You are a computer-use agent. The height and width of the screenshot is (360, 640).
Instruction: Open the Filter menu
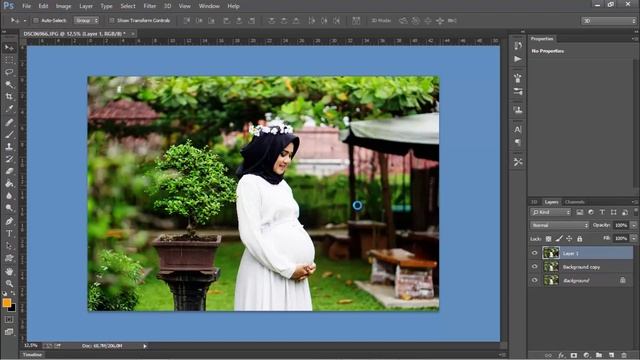150,6
